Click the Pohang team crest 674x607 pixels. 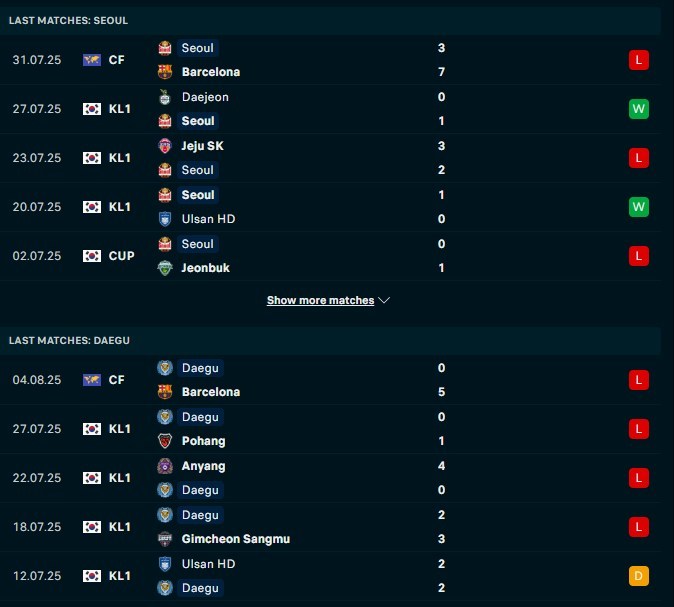[165, 441]
